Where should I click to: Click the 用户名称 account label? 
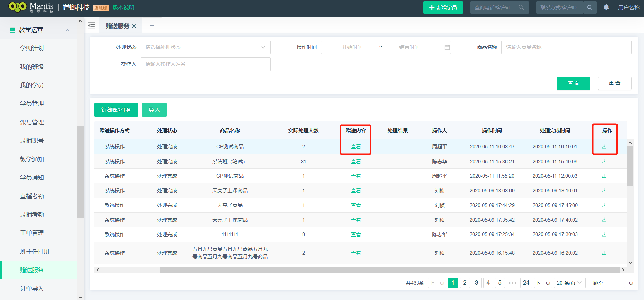click(629, 7)
